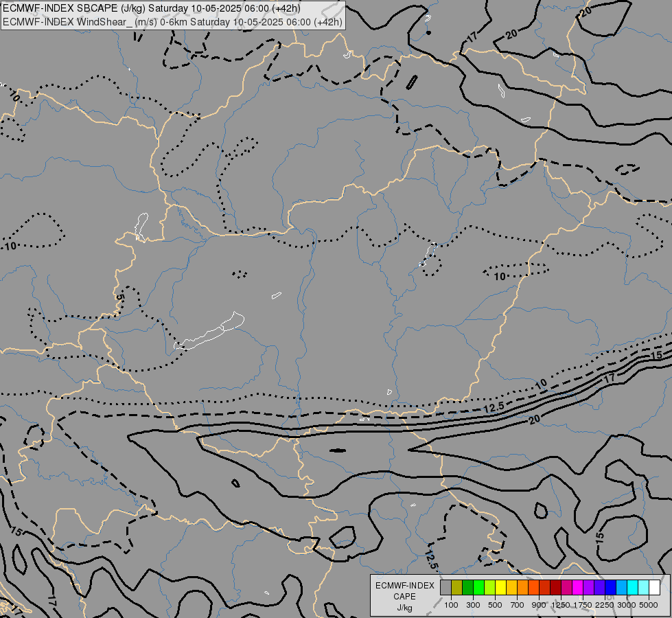This screenshot has width=672, height=618.
Task: Click the WindShear 0-6km title line
Action: pyautogui.click(x=173, y=22)
